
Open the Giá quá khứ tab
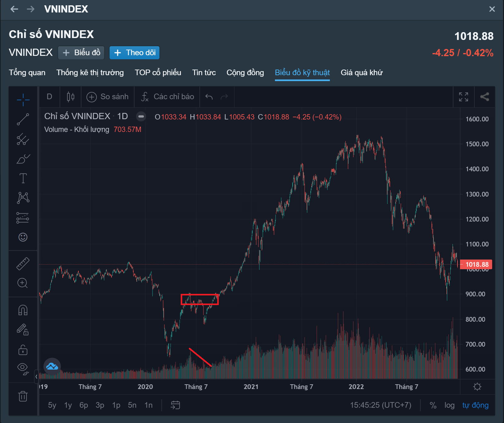click(x=361, y=73)
